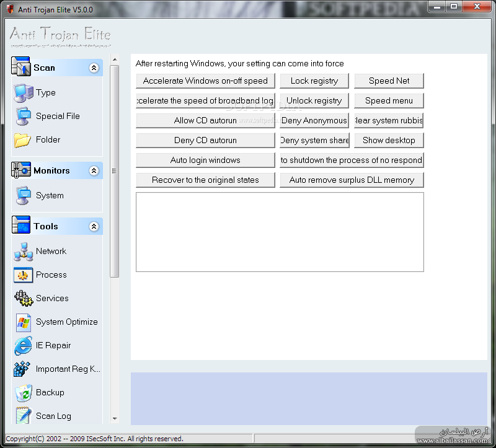The height and width of the screenshot is (448, 496).
Task: Open the IE Repair tool
Action: point(53,345)
